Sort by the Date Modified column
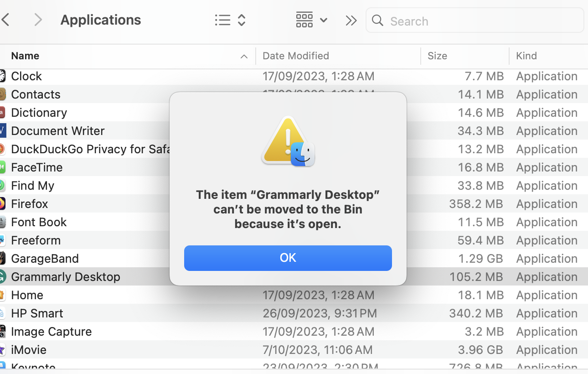 (296, 56)
